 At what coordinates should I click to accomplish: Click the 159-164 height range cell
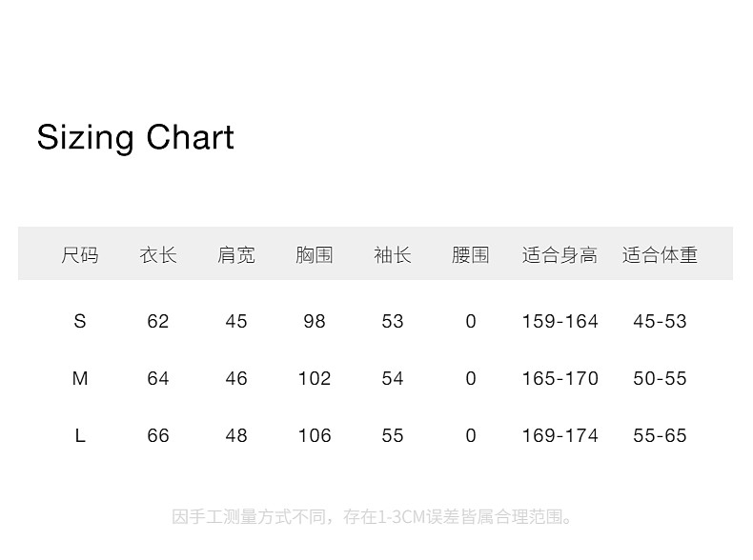pos(560,322)
